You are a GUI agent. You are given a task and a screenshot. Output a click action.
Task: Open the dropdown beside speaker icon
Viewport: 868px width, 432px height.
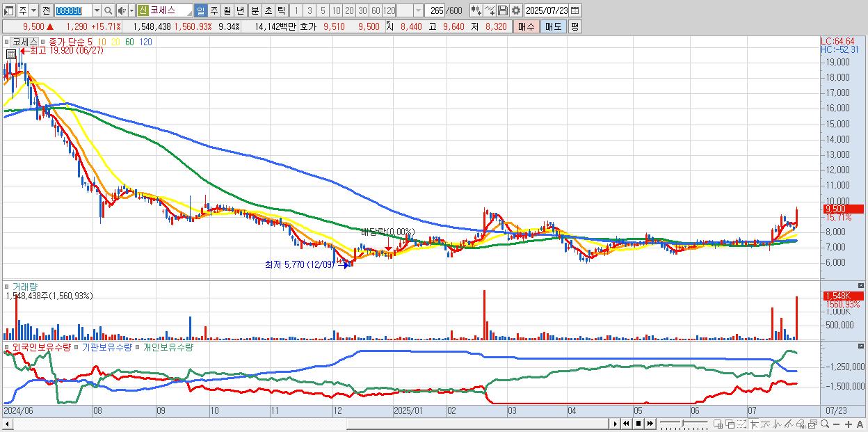pyautogui.click(x=131, y=10)
